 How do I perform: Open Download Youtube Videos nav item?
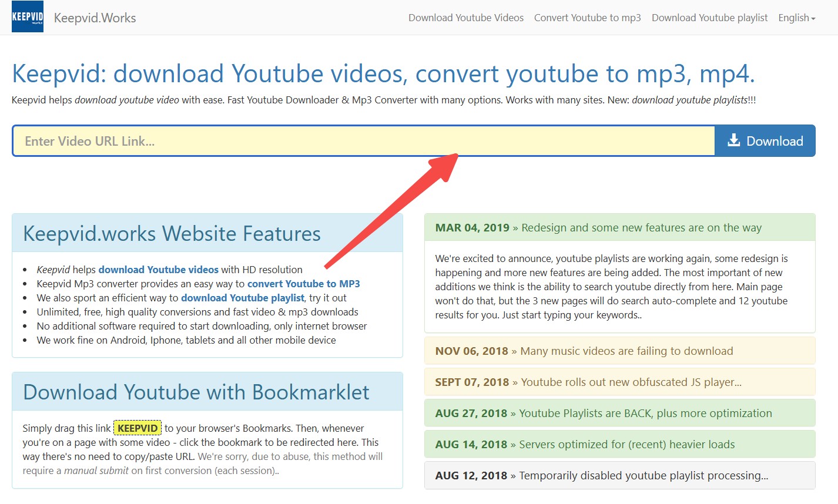[466, 18]
